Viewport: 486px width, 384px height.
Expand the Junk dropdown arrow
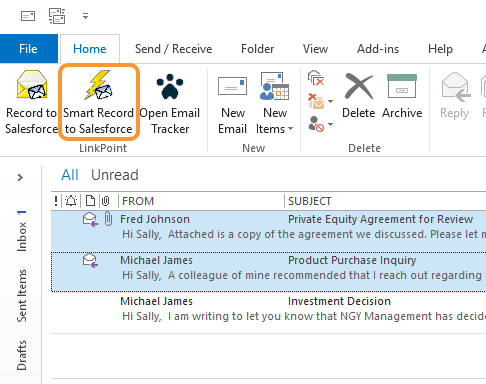(x=330, y=124)
